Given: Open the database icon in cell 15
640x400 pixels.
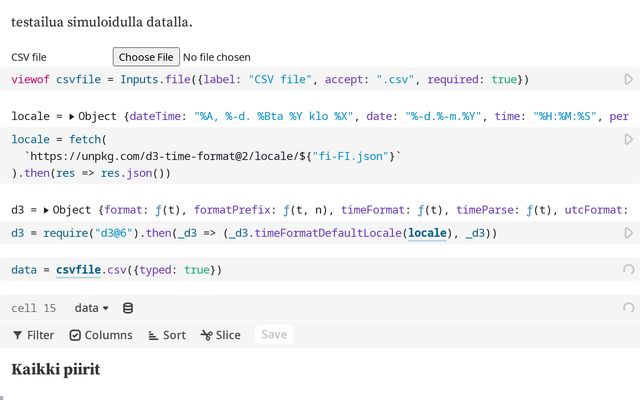Looking at the screenshot, I should point(128,308).
